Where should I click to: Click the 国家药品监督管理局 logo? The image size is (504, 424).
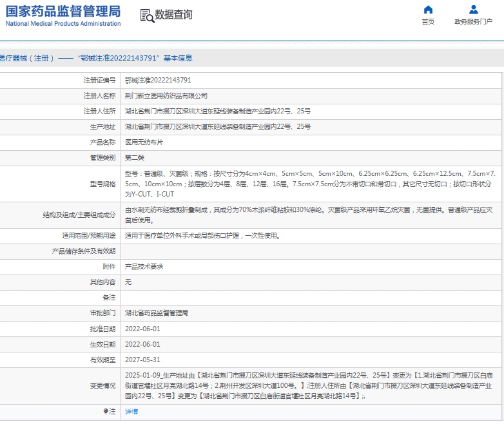point(63,11)
